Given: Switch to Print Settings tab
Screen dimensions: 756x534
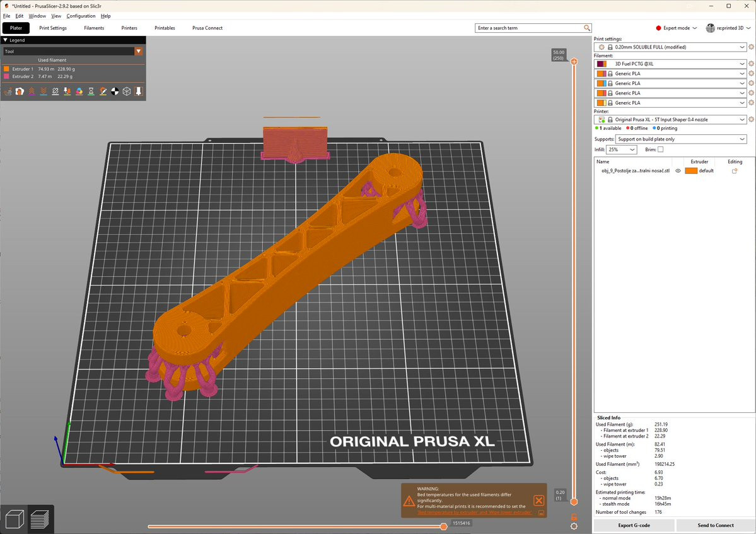Looking at the screenshot, I should [x=53, y=28].
